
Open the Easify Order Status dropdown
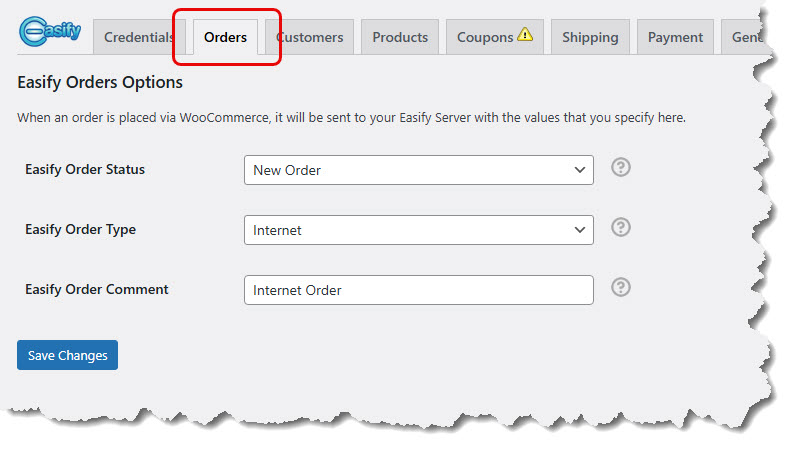click(x=418, y=170)
